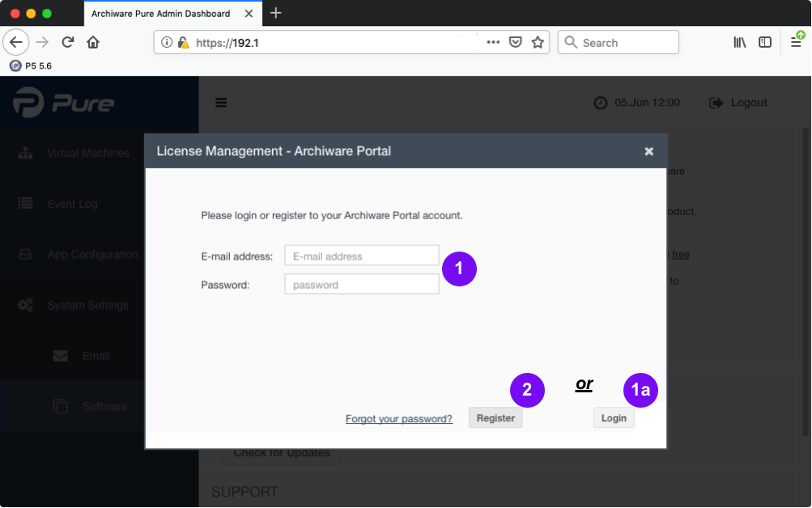Close the Archiware Pure Admin Dashboard tab
This screenshot has width=812, height=508.
[249, 14]
